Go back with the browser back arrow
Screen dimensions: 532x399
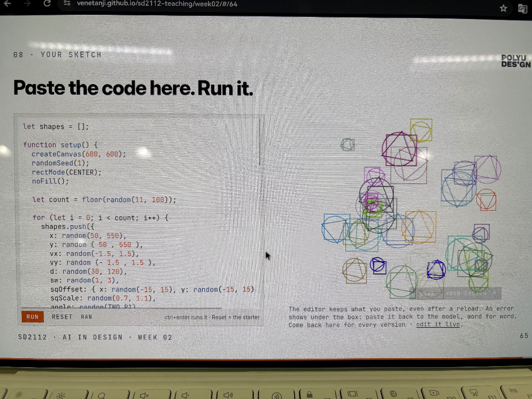click(x=7, y=3)
